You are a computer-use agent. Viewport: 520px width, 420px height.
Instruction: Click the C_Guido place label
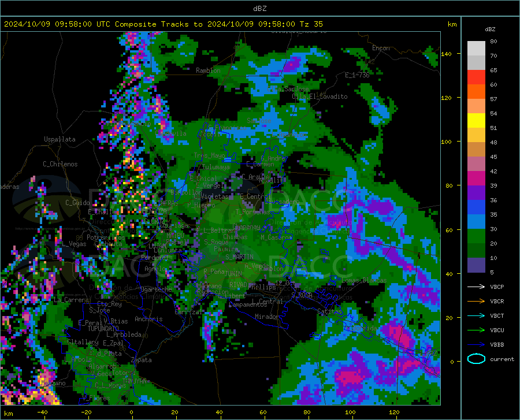pyautogui.click(x=77, y=203)
